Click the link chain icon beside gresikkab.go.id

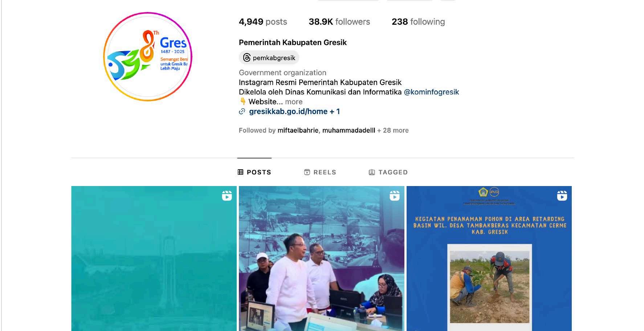tap(242, 112)
